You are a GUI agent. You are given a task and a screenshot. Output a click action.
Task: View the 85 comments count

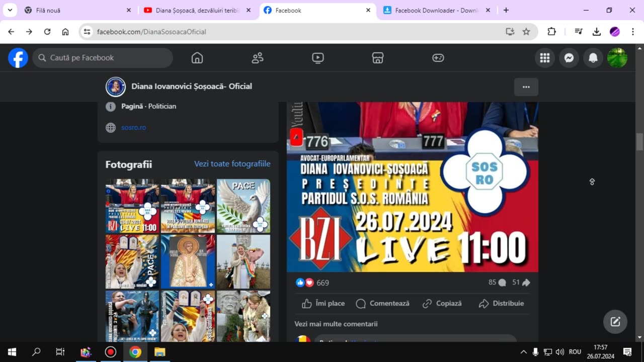tap(497, 283)
